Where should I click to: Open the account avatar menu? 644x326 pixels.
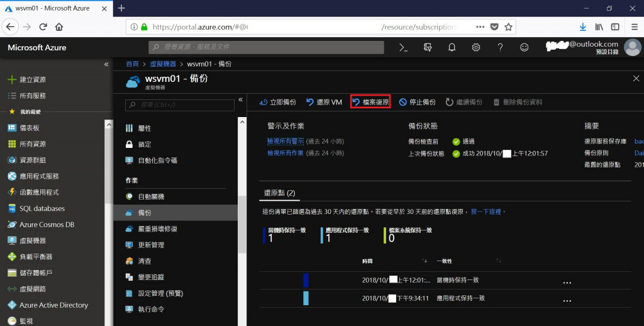click(633, 48)
